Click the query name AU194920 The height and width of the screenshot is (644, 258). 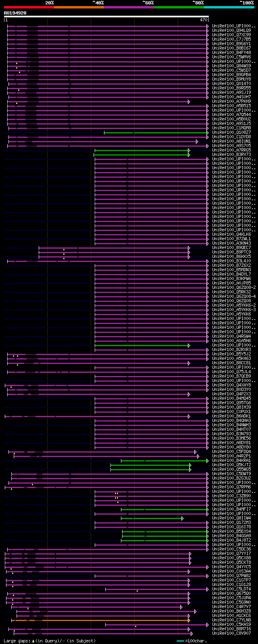coord(15,13)
